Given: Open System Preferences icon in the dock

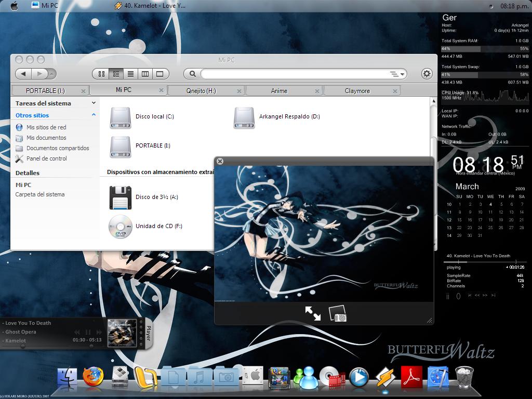Looking at the screenshot, I should [253, 376].
